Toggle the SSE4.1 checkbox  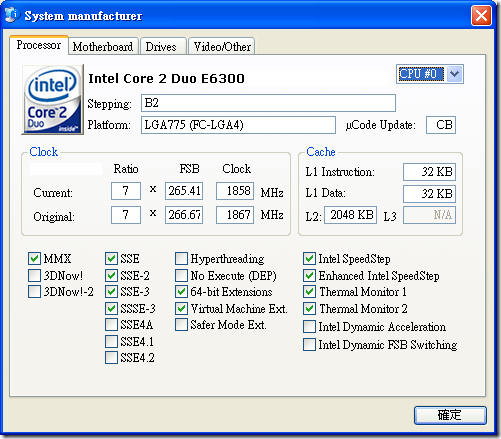(x=111, y=341)
